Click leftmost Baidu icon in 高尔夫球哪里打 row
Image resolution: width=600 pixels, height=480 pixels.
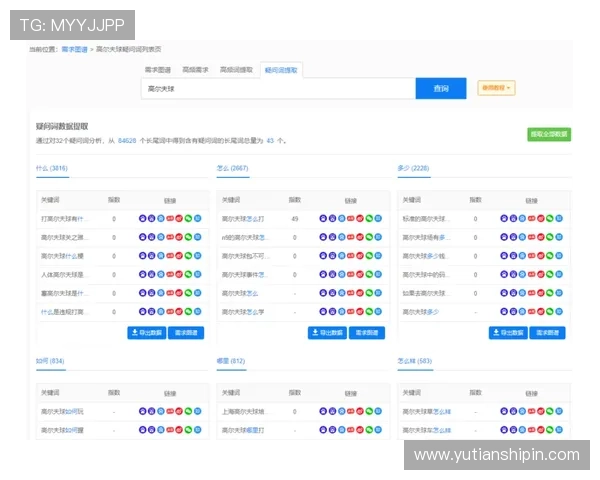[x=323, y=430]
